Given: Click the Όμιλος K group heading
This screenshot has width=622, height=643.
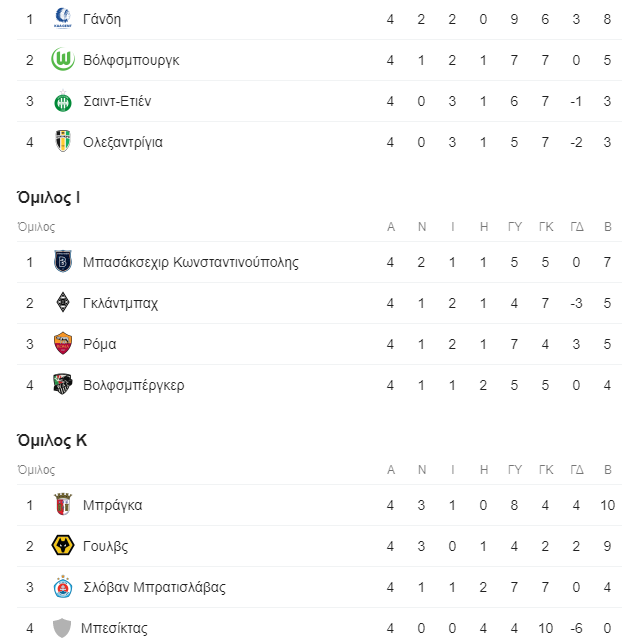Looking at the screenshot, I should tap(52, 440).
